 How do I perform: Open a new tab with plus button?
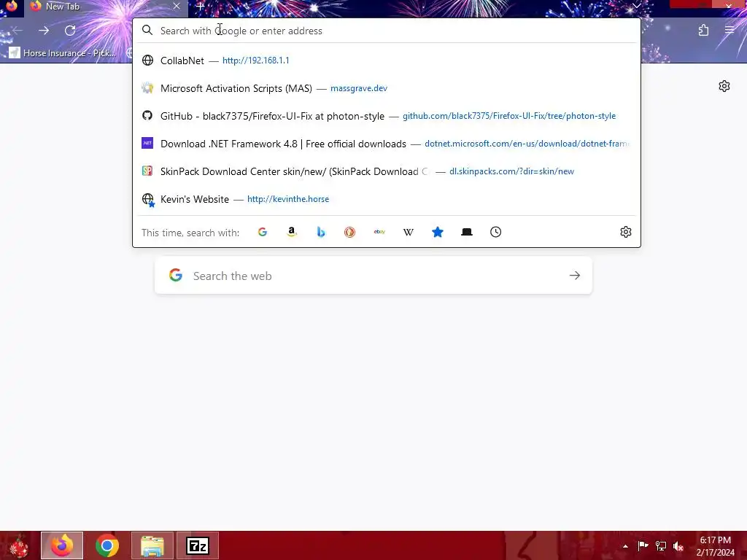200,7
